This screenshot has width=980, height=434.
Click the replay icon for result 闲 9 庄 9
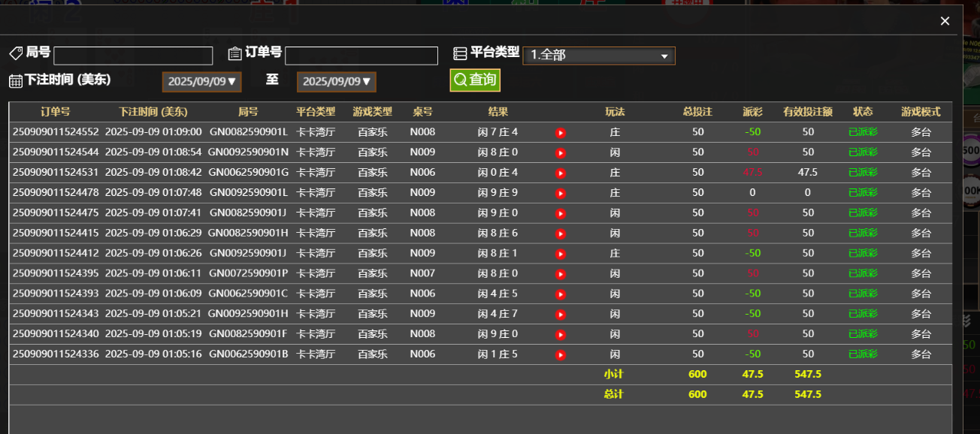[560, 192]
